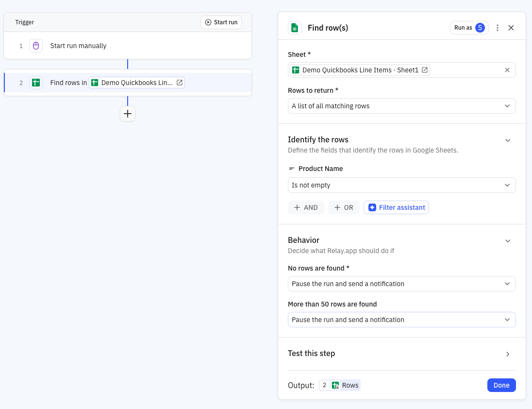Open the three-dot options menu

497,28
